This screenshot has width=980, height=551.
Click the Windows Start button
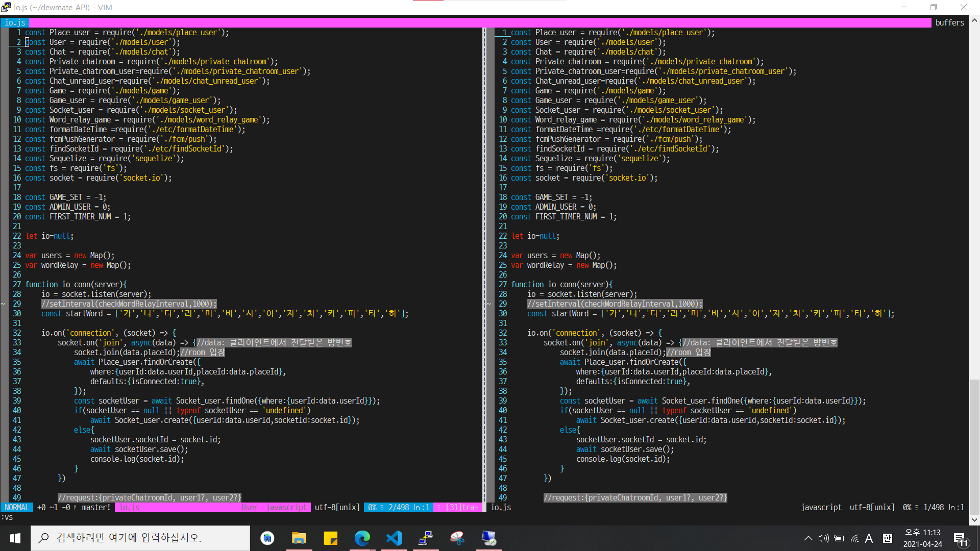pos(15,538)
